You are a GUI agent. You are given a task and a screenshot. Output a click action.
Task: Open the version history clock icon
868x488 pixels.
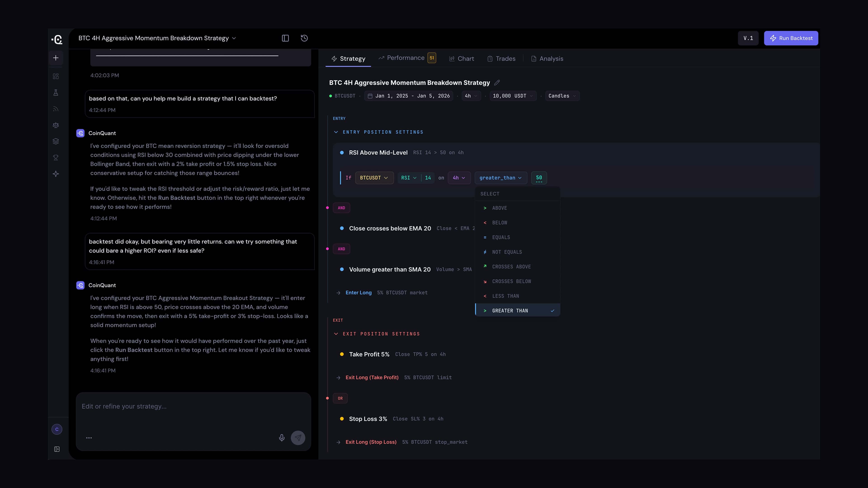304,38
